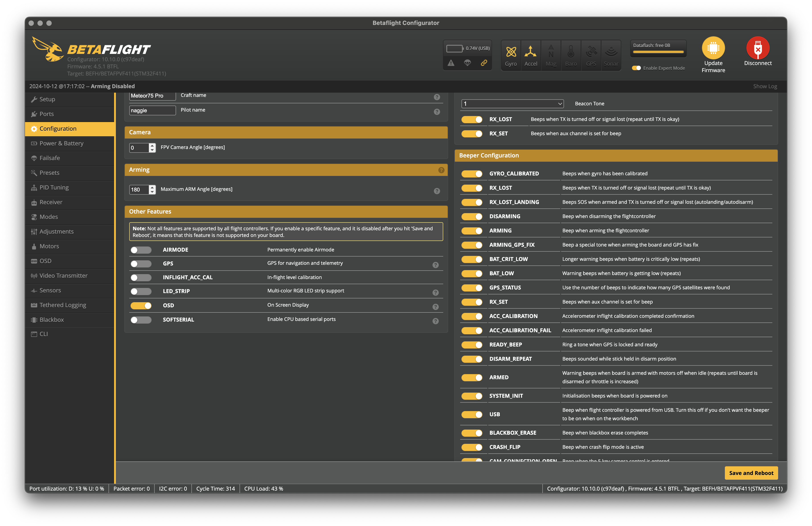Click the Craft name input field

[152, 96]
